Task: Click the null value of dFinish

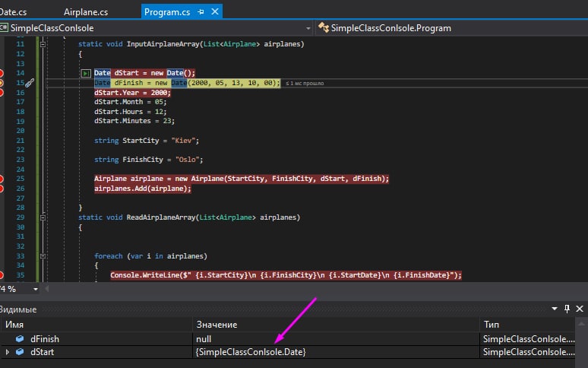Action: 204,339
